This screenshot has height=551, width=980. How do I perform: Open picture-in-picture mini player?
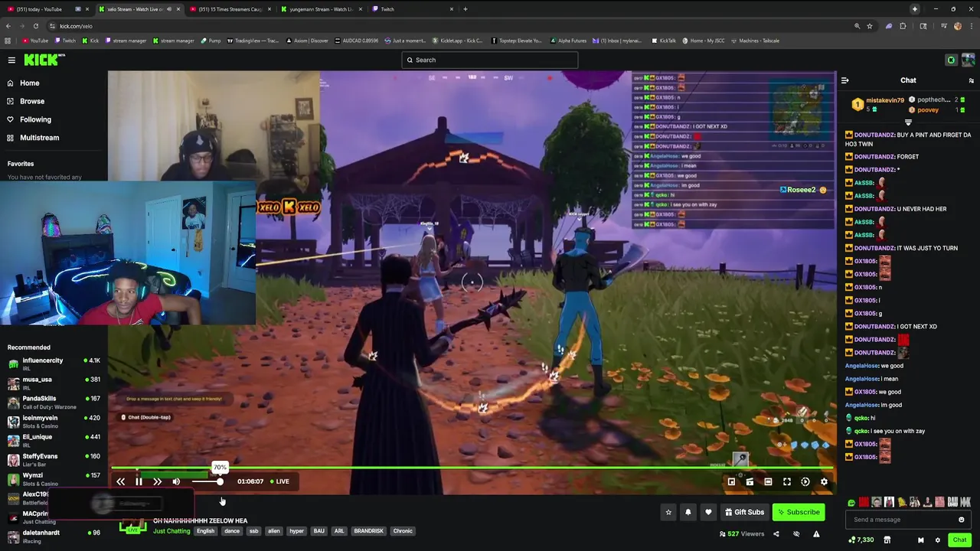point(731,481)
